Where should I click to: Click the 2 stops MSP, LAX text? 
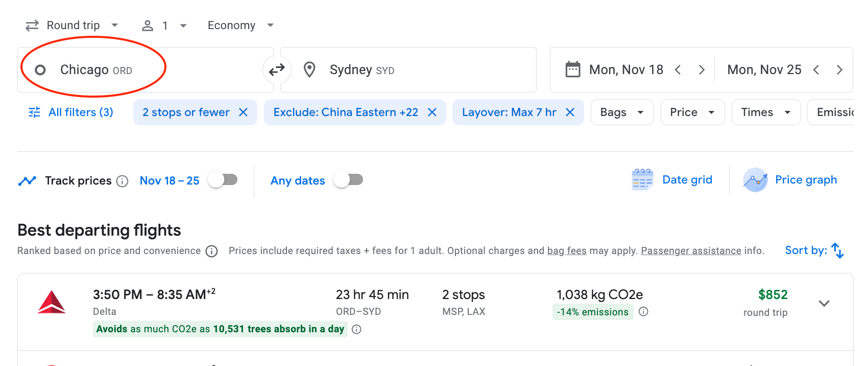[x=464, y=303]
